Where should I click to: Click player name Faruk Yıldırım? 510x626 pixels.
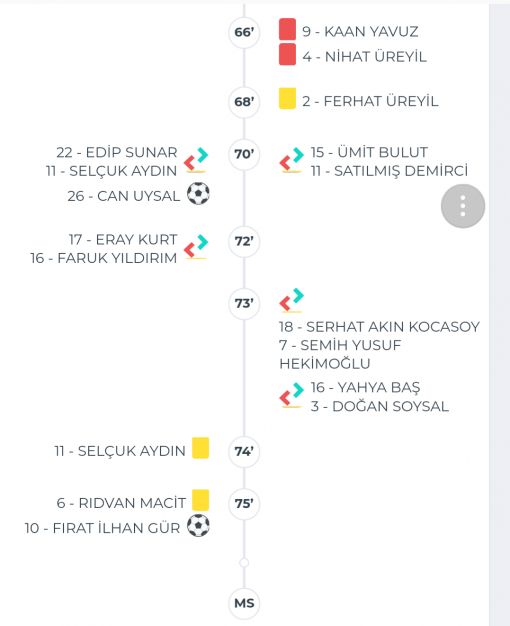point(103,258)
